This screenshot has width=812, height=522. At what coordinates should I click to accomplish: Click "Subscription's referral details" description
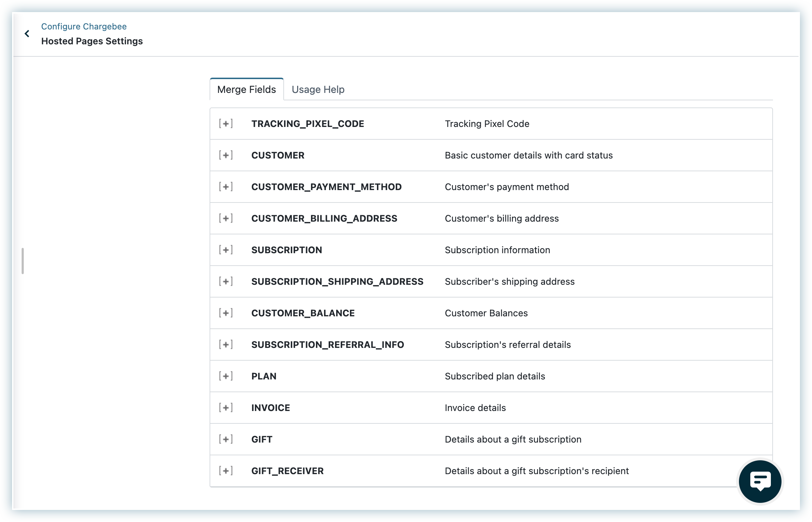point(508,345)
